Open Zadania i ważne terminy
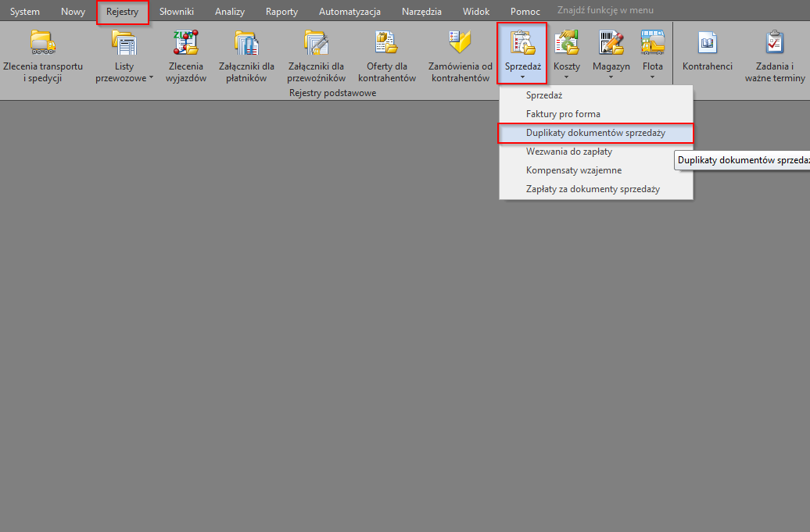 pyautogui.click(x=774, y=55)
